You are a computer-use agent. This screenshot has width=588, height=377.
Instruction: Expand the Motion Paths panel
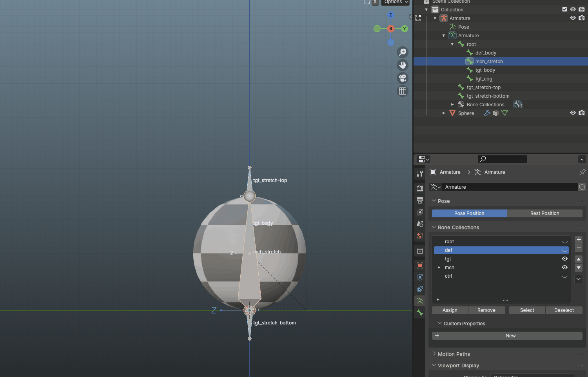(454, 354)
